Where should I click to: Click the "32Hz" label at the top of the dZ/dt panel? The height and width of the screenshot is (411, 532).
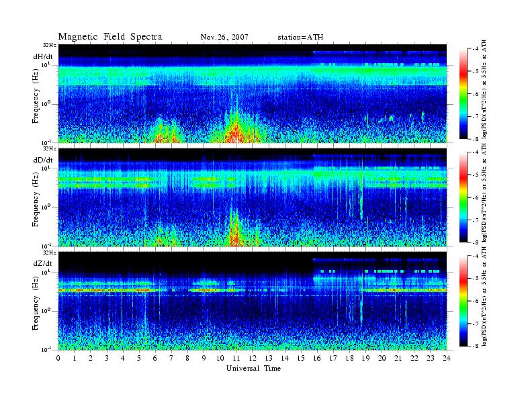click(x=50, y=253)
